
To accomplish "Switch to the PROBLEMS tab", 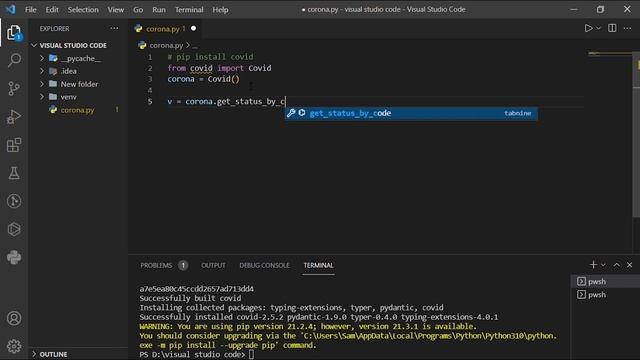I will click(156, 265).
